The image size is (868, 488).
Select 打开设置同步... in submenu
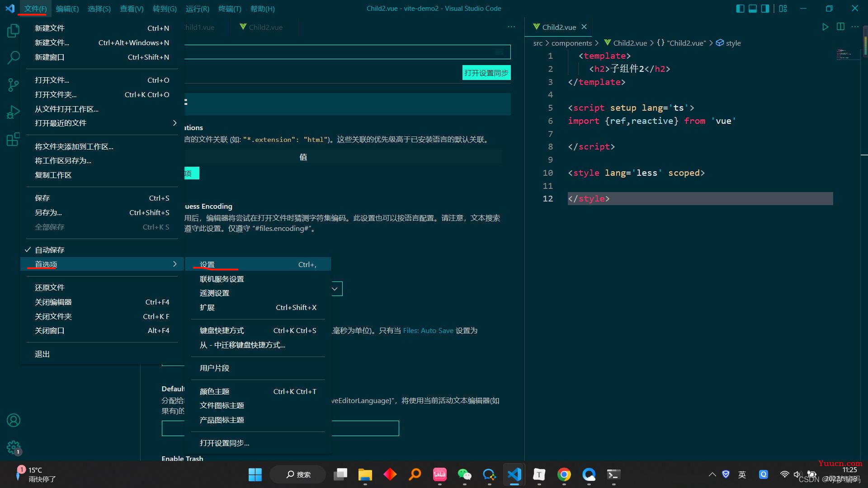click(258, 443)
